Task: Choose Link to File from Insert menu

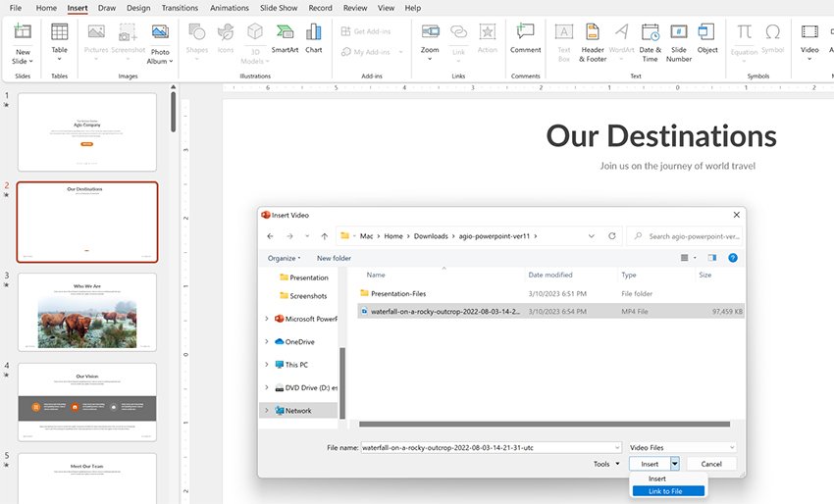Action: pos(668,491)
